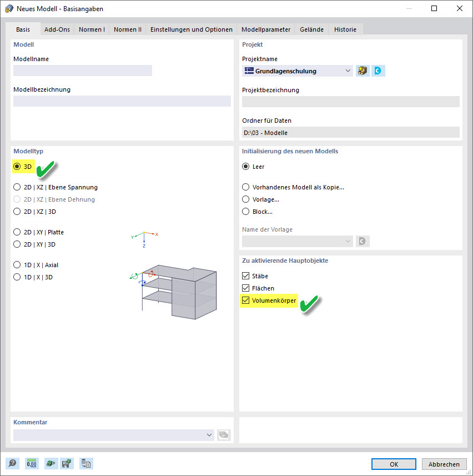
Task: Select 2D | XZ | Ebene Spannung model type
Action: [17, 187]
